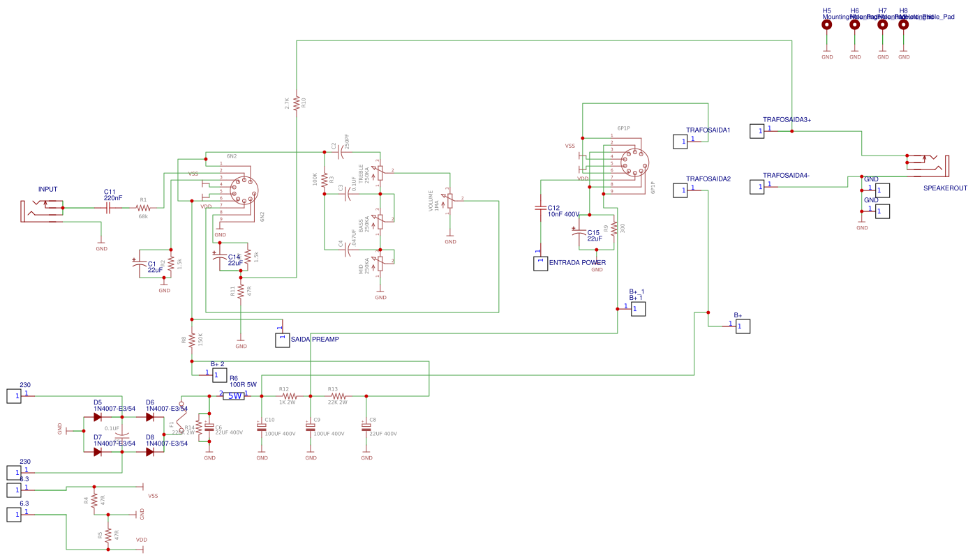
Task: Click the TRAFOSAIDA1 pin header
Action: [x=681, y=141]
